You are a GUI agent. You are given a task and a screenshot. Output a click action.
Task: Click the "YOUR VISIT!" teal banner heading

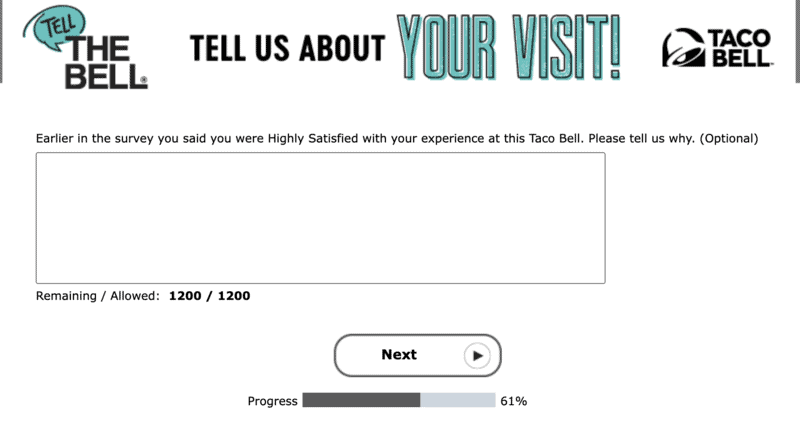pos(508,47)
